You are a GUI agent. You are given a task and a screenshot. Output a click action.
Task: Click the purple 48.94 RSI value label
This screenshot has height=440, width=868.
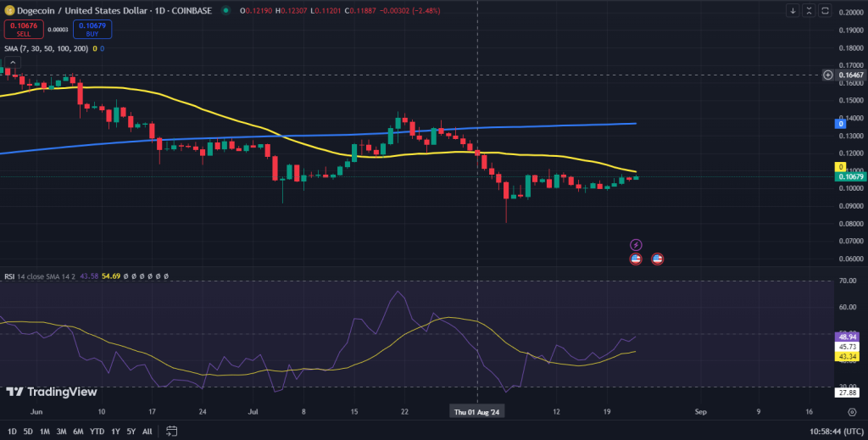tap(848, 337)
